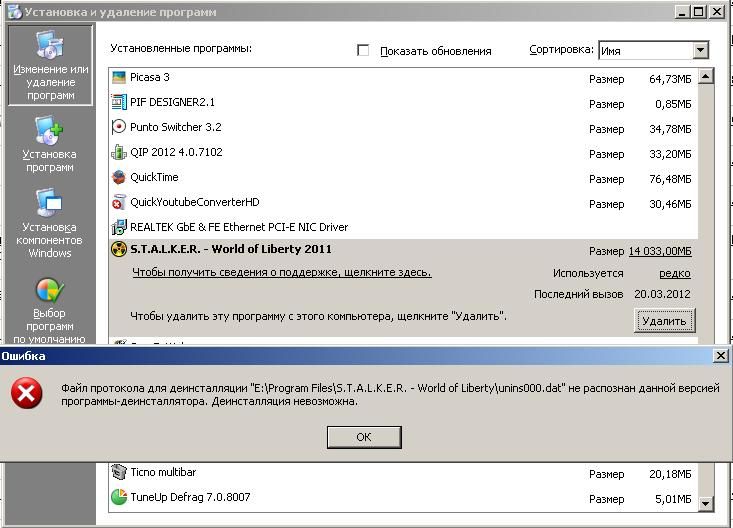Click the program list scroll down arrow
733x528 pixels.
point(706,503)
